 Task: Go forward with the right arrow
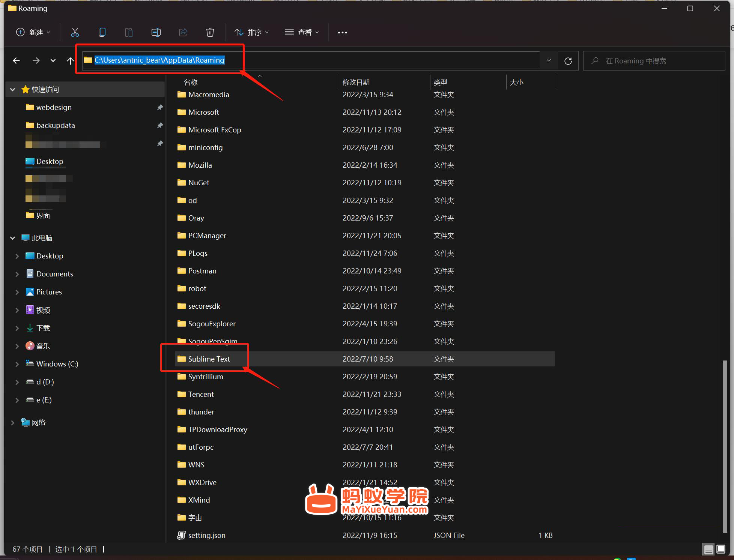coord(36,60)
